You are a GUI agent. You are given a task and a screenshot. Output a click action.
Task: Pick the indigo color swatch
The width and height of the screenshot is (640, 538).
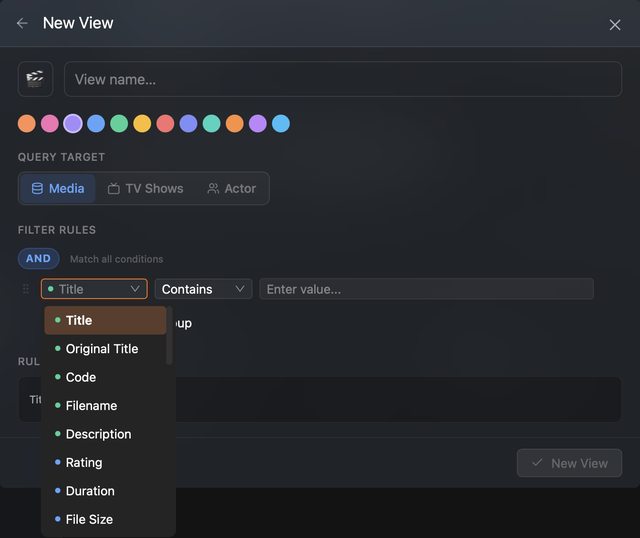(188, 124)
